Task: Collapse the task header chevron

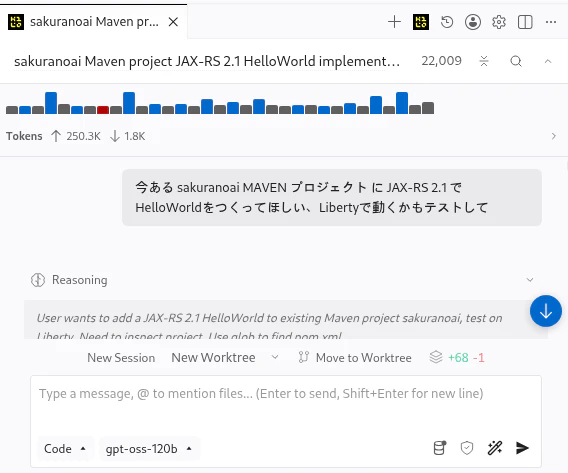Action: click(x=548, y=61)
